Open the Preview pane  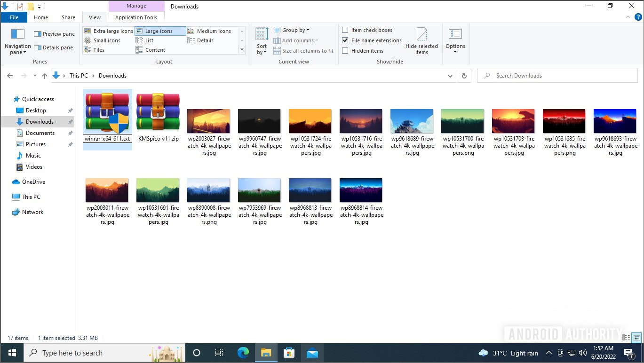click(x=54, y=34)
